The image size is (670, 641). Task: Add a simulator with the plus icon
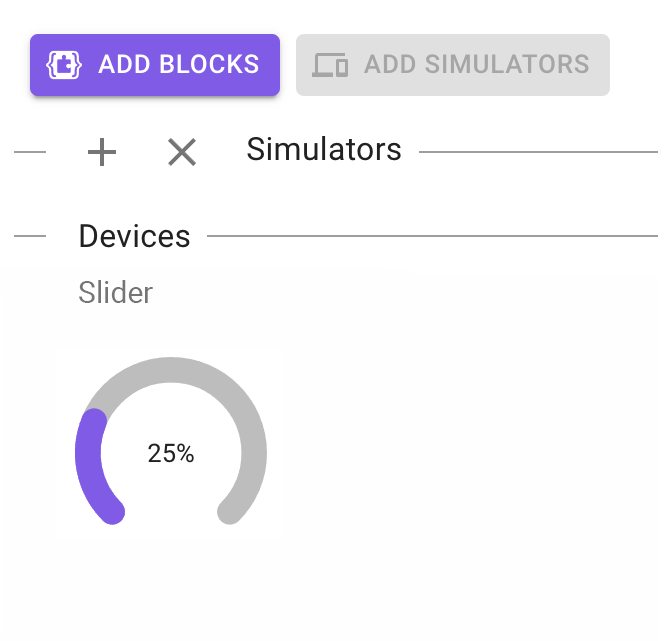(x=102, y=152)
